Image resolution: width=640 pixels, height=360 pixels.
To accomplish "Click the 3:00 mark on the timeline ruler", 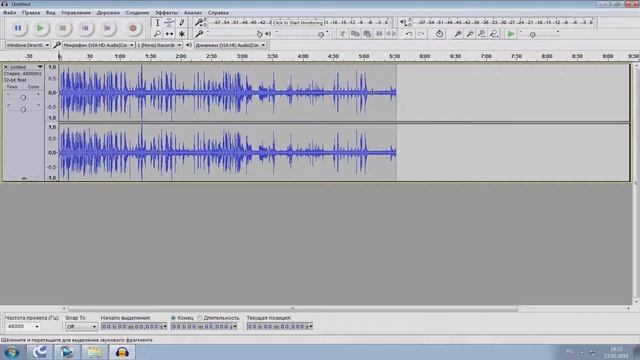I will pyautogui.click(x=242, y=56).
